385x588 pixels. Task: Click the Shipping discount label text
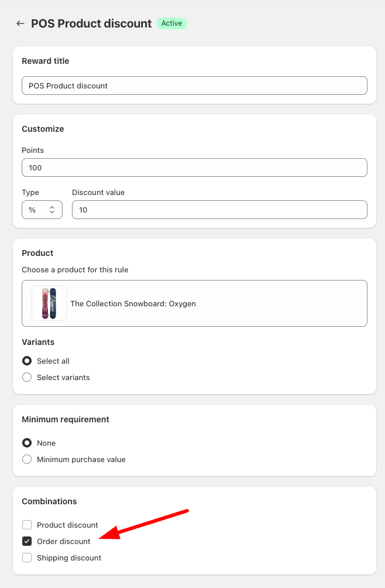(x=69, y=558)
